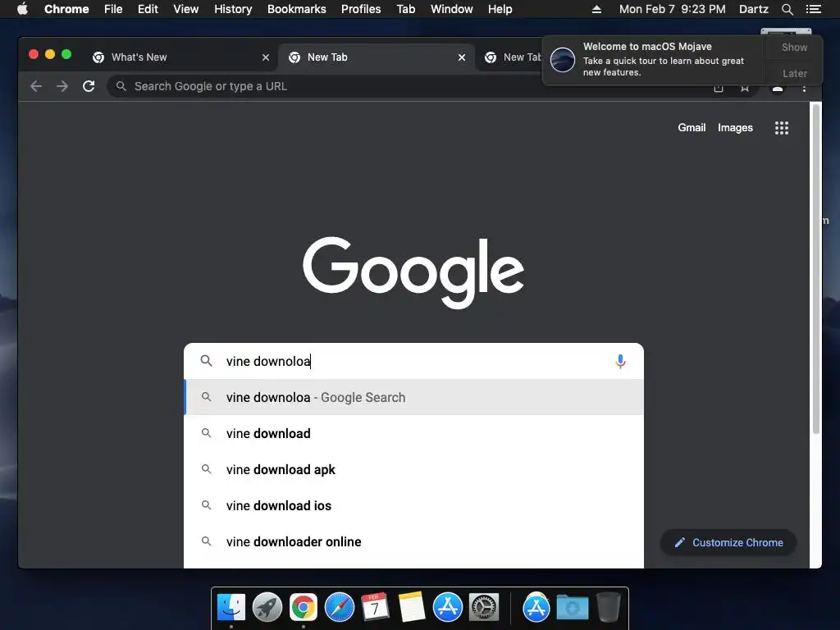Open the File menu
This screenshot has width=840, height=630.
pos(113,9)
